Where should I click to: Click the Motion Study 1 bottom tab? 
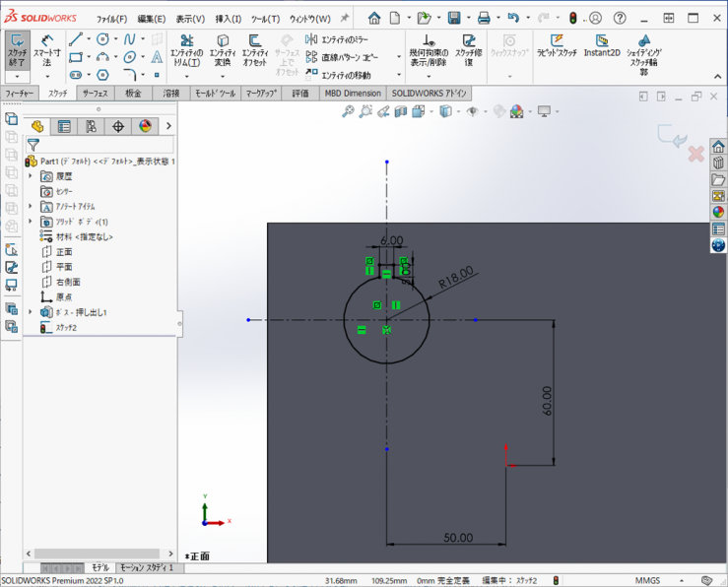[x=147, y=568]
